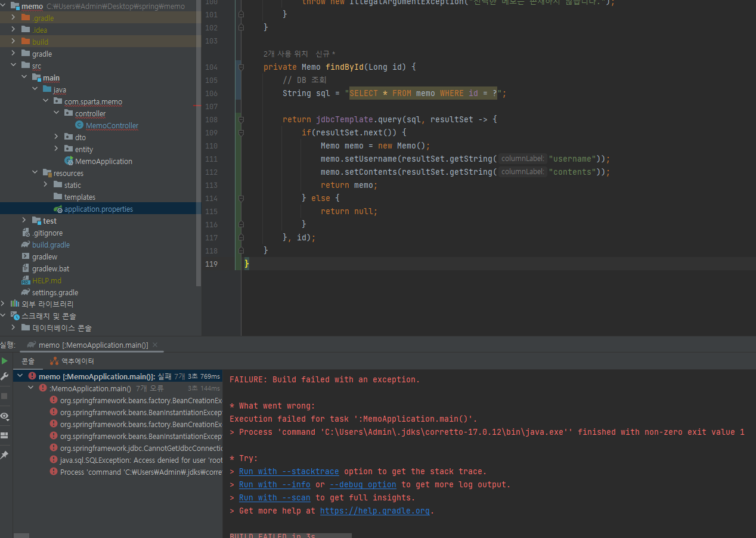Click the 'Run with --info' link
756x538 pixels.
[274, 484]
